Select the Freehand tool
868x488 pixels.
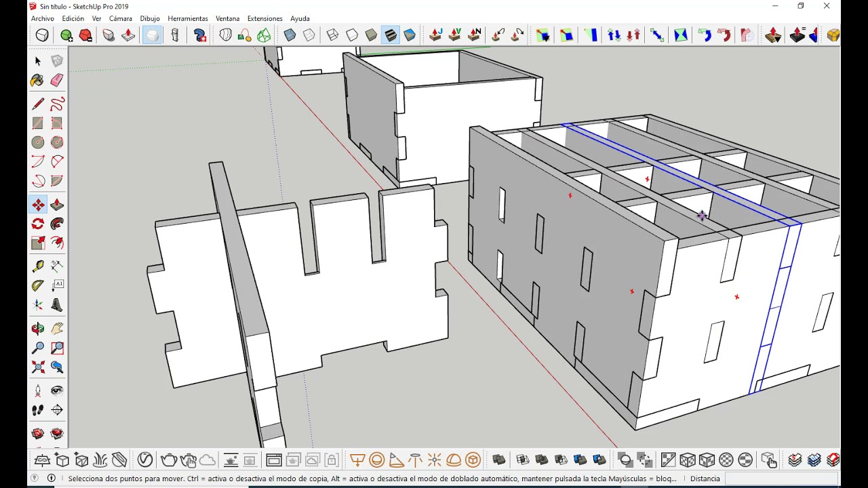tap(57, 104)
